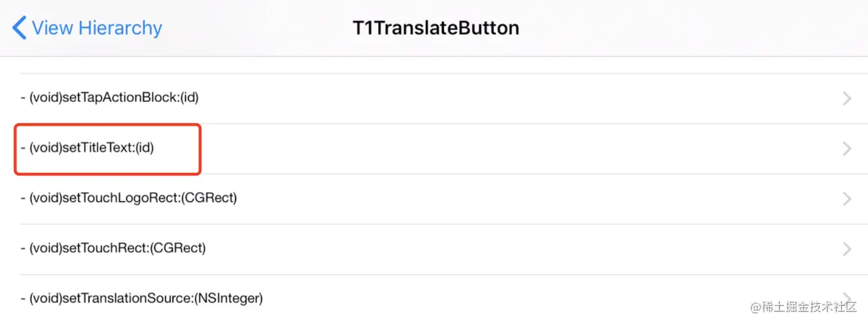This screenshot has height=324, width=868.
Task: Tap the chevron arrow beside setTouchRect
Action: pyautogui.click(x=847, y=249)
